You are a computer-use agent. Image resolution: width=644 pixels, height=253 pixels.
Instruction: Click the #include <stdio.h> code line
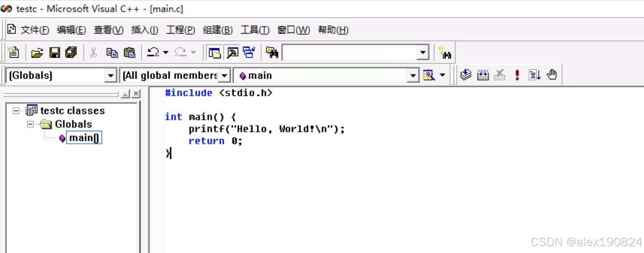[x=219, y=93]
